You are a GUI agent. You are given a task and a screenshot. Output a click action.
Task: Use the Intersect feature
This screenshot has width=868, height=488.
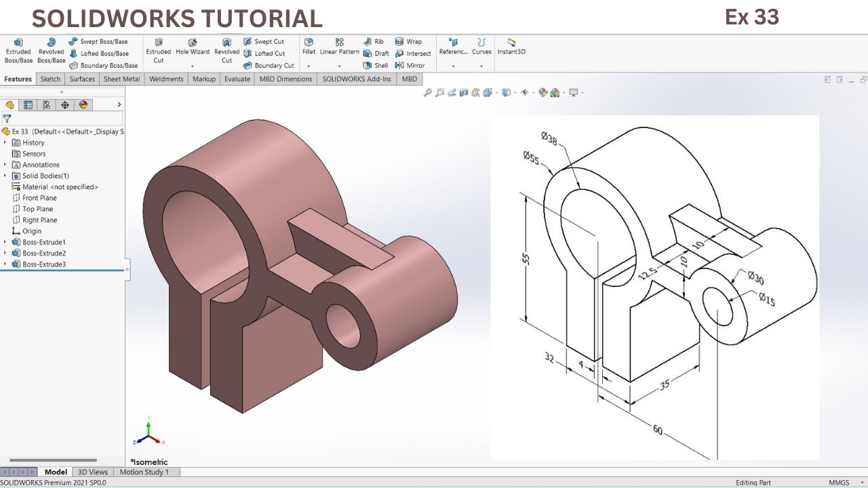coord(413,54)
